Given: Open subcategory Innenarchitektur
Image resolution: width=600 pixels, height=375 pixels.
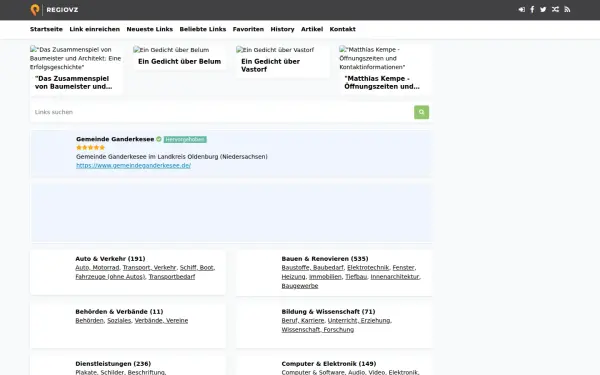Looking at the screenshot, I should pos(395,277).
